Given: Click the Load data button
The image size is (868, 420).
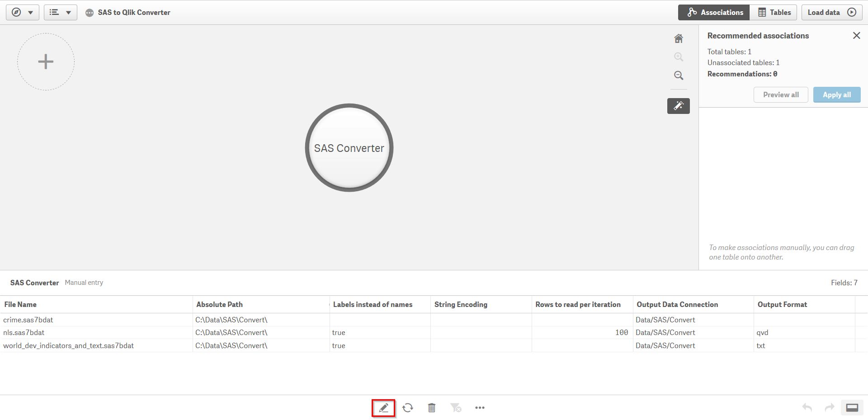Looking at the screenshot, I should click(x=832, y=12).
